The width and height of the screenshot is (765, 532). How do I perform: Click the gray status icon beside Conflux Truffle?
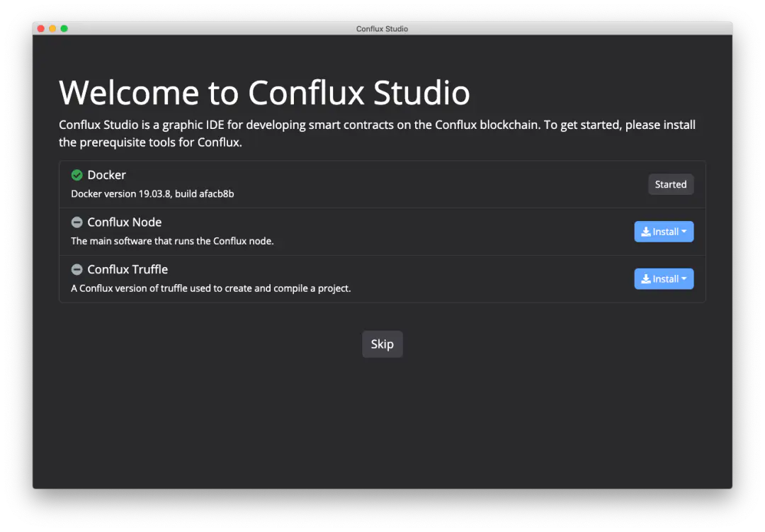76,269
